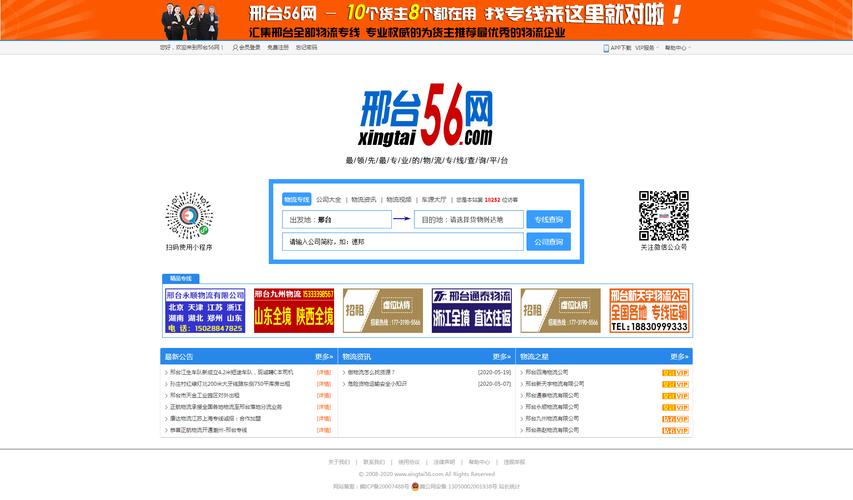Click the company name input field
Screen dimensions: 853x500
click(x=403, y=242)
